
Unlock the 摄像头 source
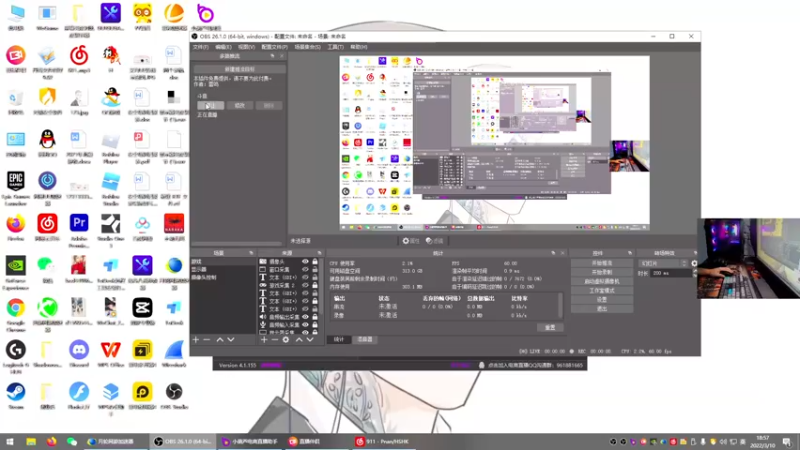pos(315,262)
